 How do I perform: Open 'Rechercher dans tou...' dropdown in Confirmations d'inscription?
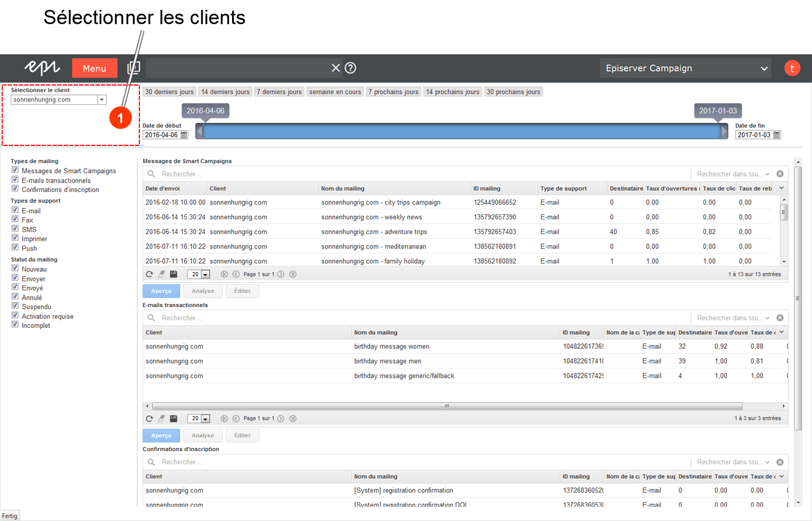pyautogui.click(x=733, y=462)
